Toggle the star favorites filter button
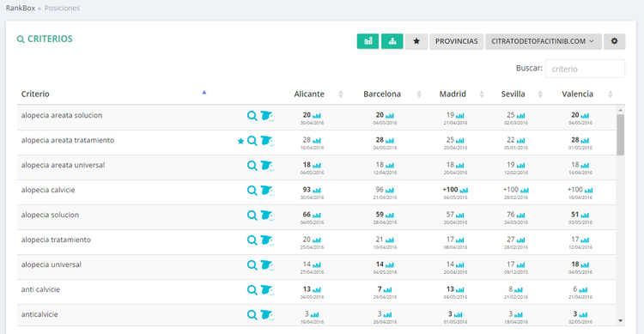Image resolution: width=644 pixels, height=334 pixels. tap(416, 41)
